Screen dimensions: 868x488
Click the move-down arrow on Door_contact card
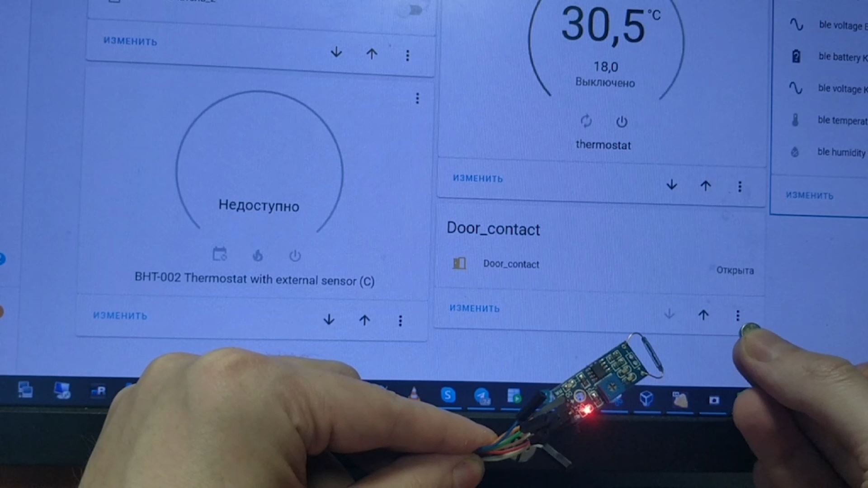[669, 314]
